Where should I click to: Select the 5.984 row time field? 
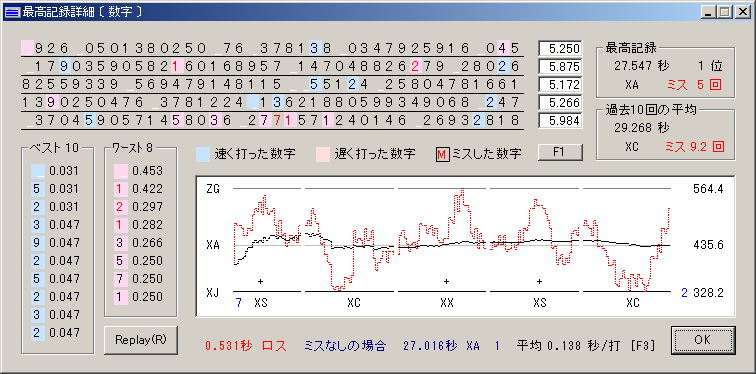(x=560, y=121)
